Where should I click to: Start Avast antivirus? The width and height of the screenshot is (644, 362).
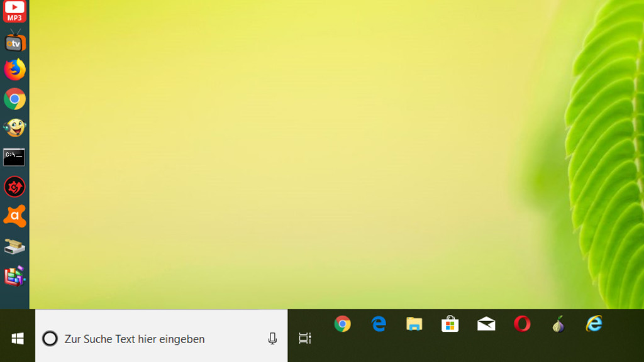(x=14, y=216)
